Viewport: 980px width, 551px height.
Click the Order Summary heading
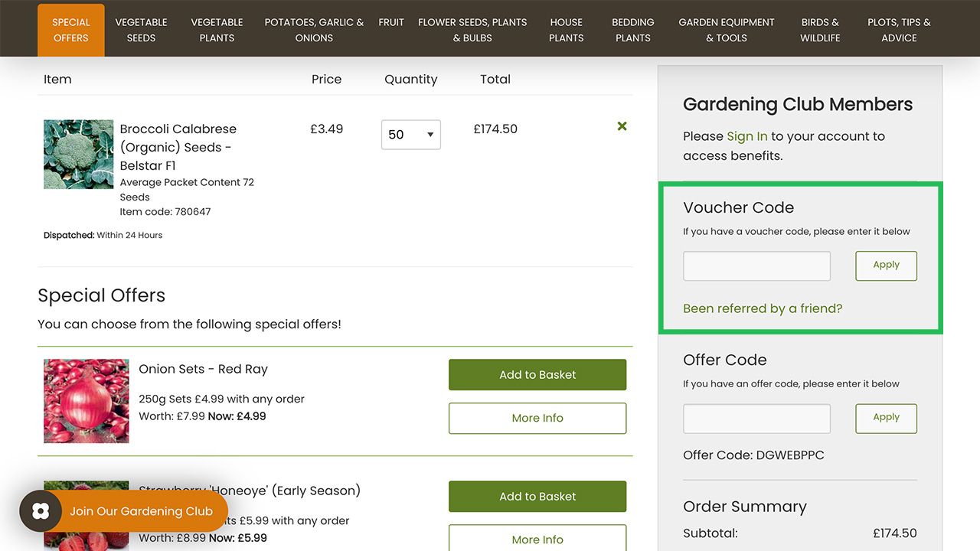pos(745,507)
